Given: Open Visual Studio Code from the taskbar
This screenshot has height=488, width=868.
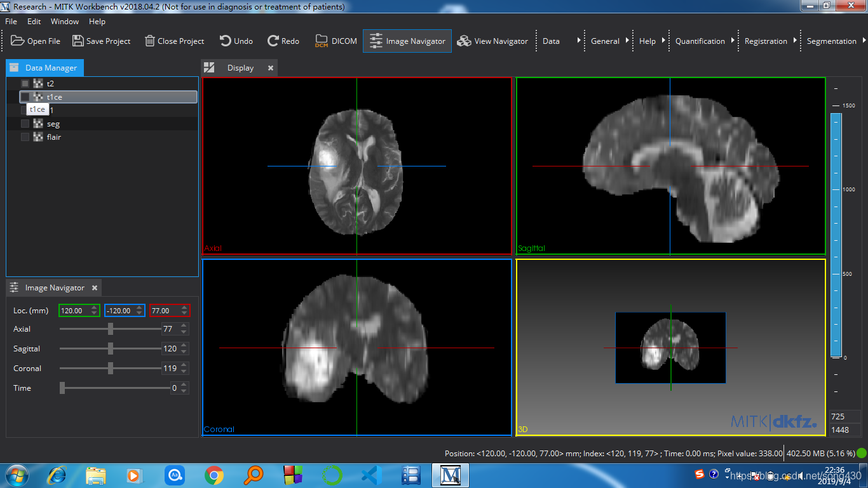Looking at the screenshot, I should coord(370,475).
